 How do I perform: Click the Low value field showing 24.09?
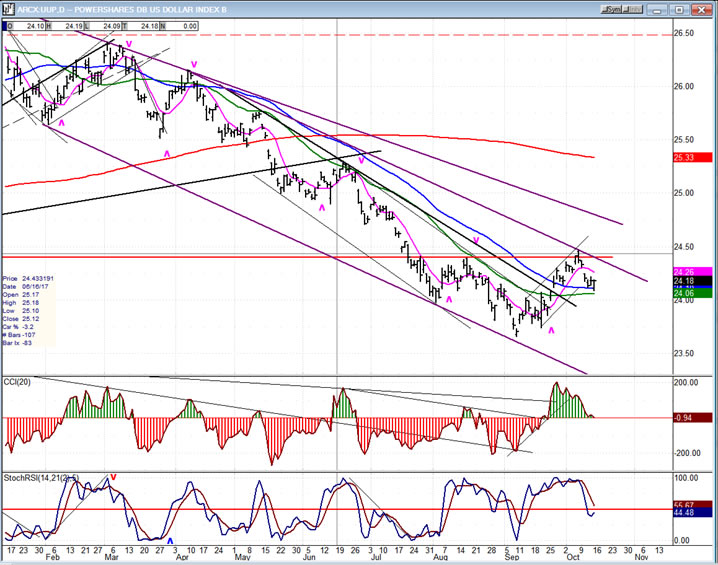pyautogui.click(x=106, y=26)
